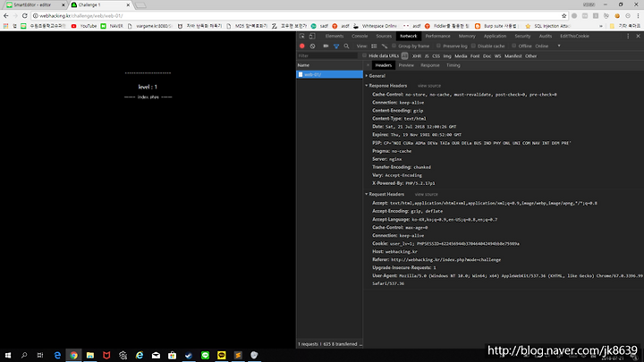Enable Preserve log checkbox
This screenshot has height=362, width=644.
point(438,46)
